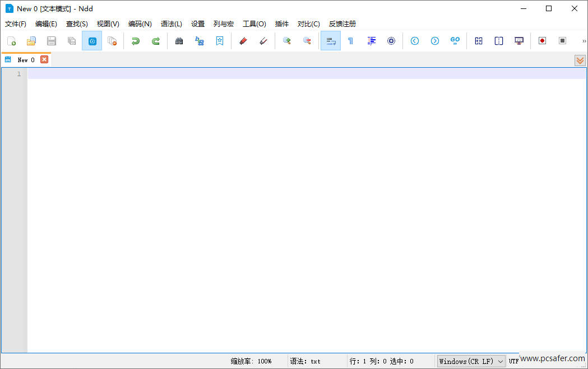Click the red marker highlight icon
This screenshot has height=369, width=588.
click(x=243, y=41)
